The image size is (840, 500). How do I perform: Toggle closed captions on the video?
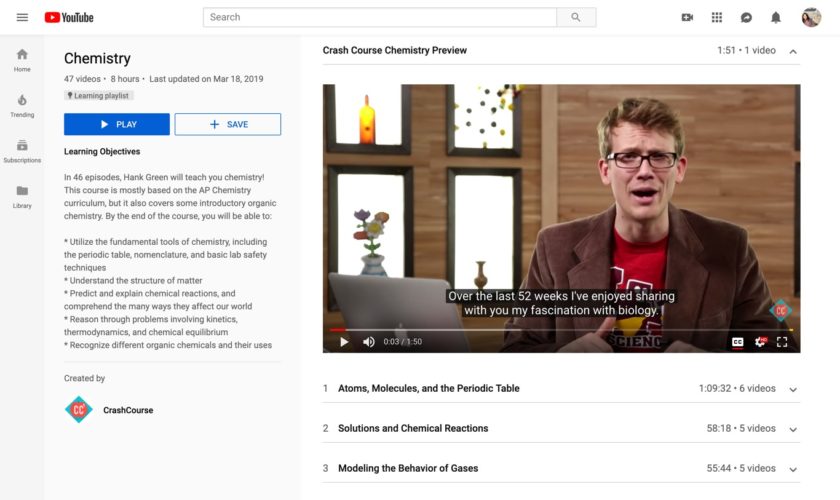[737, 342]
